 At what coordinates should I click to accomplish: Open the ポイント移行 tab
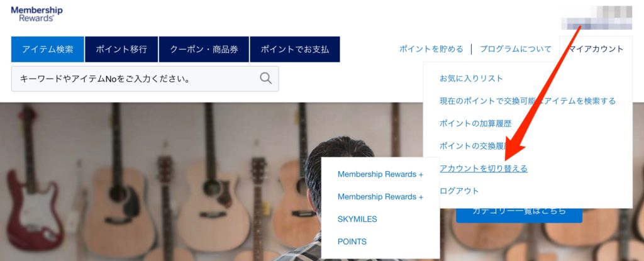121,49
